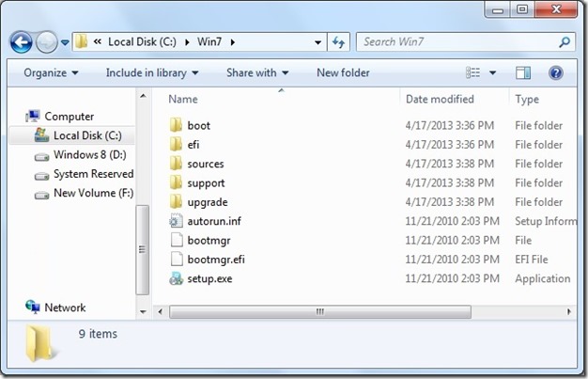Click the 'sources' folder name

[206, 164]
